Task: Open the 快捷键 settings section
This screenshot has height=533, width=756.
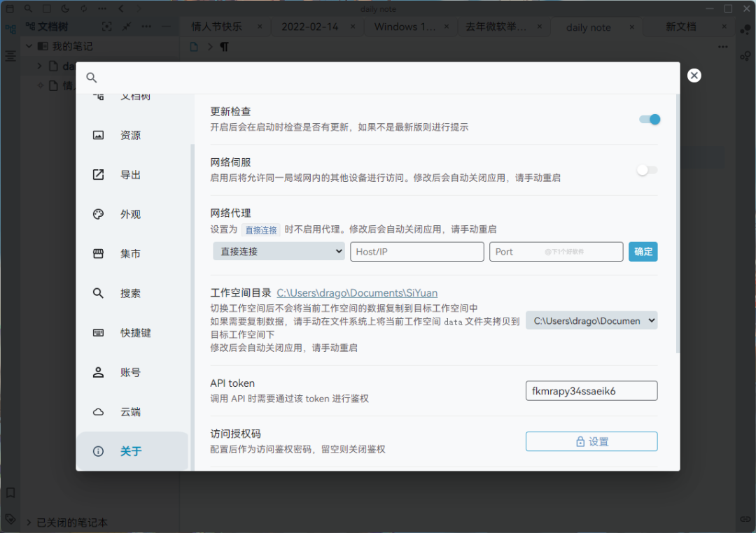Action: click(x=135, y=333)
